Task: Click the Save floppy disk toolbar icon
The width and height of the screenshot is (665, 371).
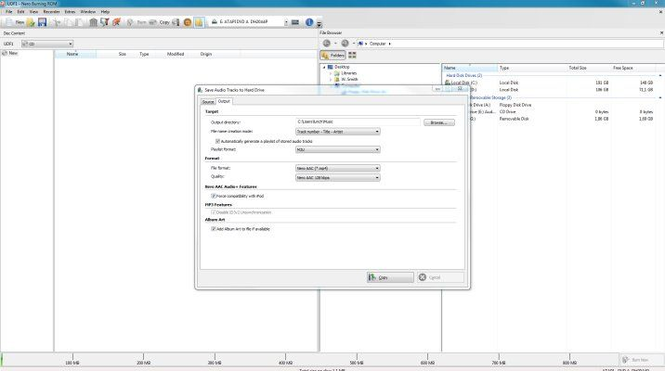Action: [42, 22]
